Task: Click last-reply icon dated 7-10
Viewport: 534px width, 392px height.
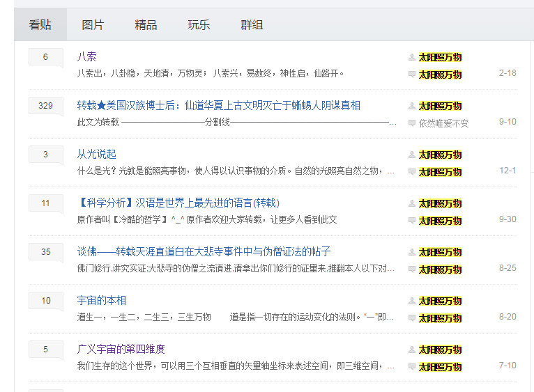Action: 412,367
